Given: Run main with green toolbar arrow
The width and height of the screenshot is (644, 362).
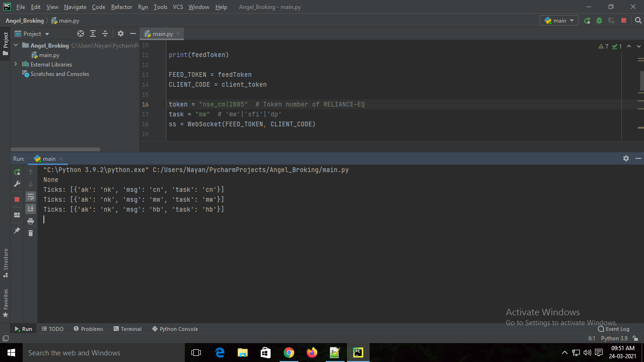Looking at the screenshot, I should 587,20.
